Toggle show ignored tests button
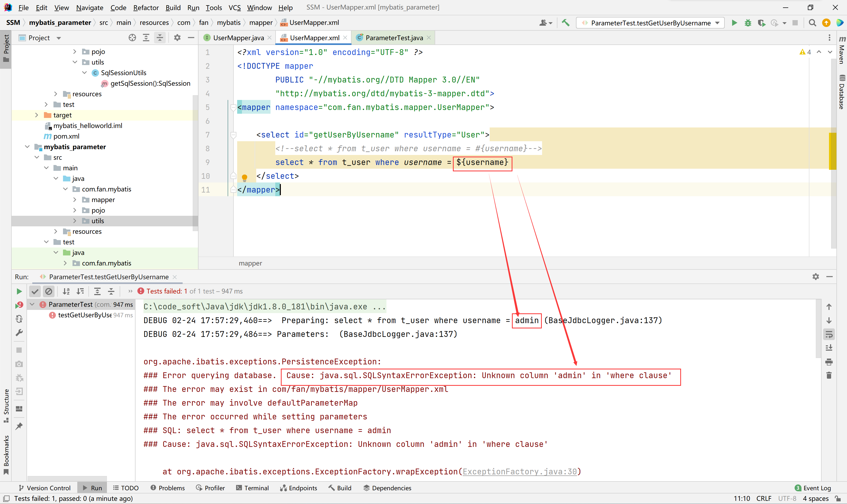Viewport: 847px width, 504px height. tap(49, 291)
